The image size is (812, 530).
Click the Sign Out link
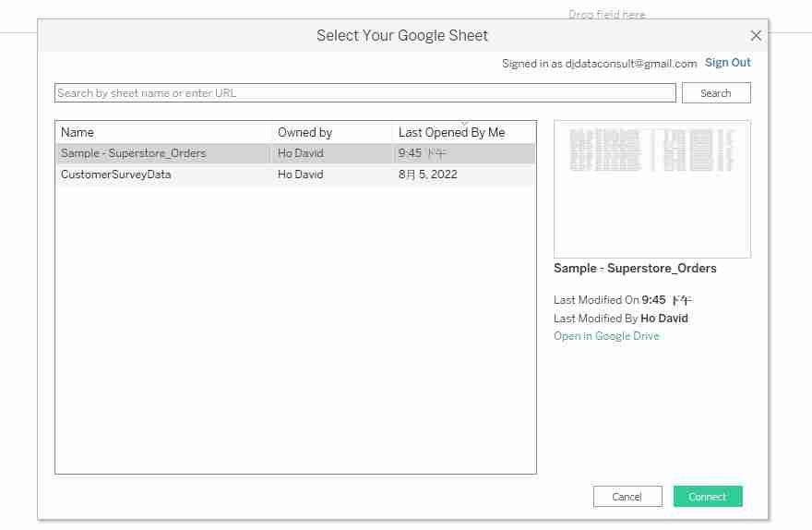coord(727,63)
